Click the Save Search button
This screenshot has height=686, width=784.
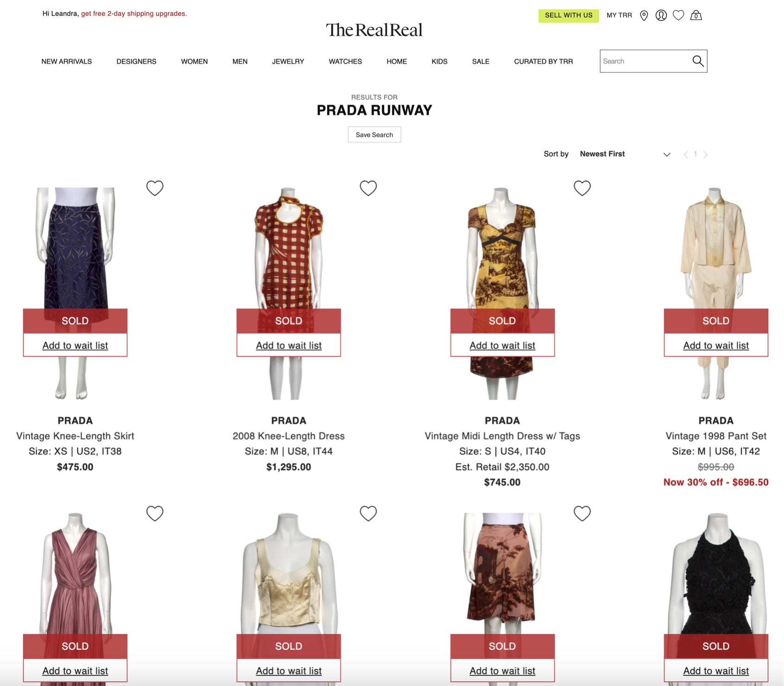pos(374,134)
